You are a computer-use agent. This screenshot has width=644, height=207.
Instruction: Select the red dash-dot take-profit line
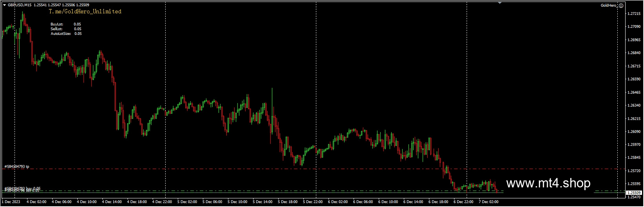[x=314, y=169]
